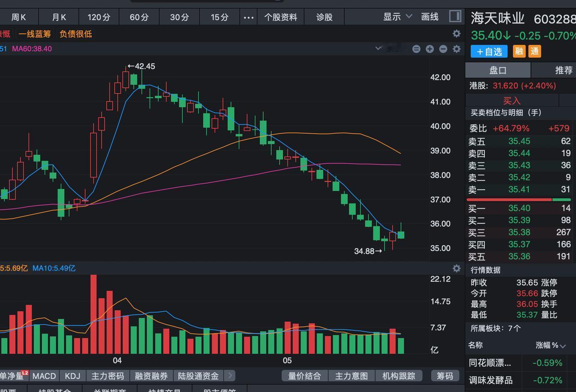The image size is (576, 392).
Task: Select the 卖三 35.43 order row
Action: pyautogui.click(x=521, y=166)
